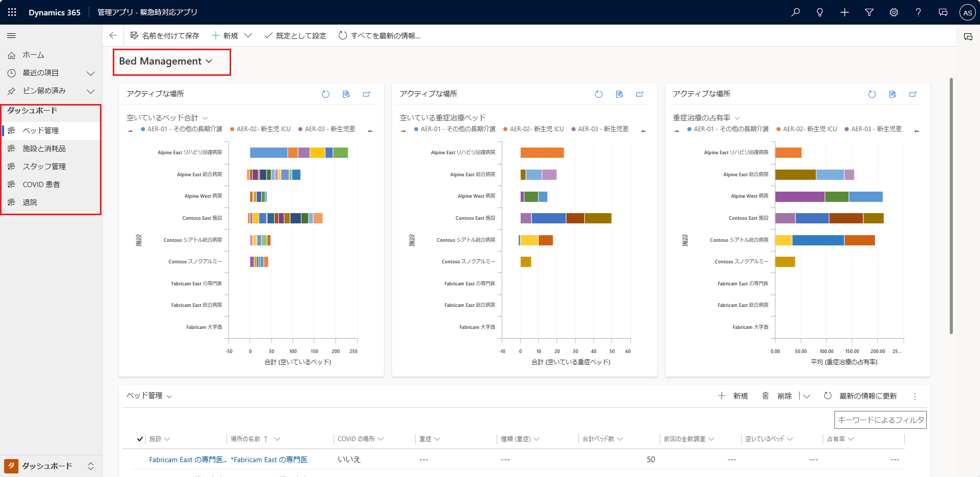
Task: Open the 施設 column header menu
Action: tap(159, 439)
